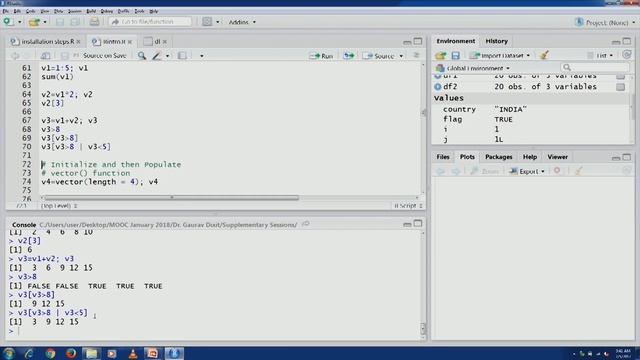This screenshot has height=360, width=640.
Task: Open the Tools menu
Action: [x=139, y=11]
